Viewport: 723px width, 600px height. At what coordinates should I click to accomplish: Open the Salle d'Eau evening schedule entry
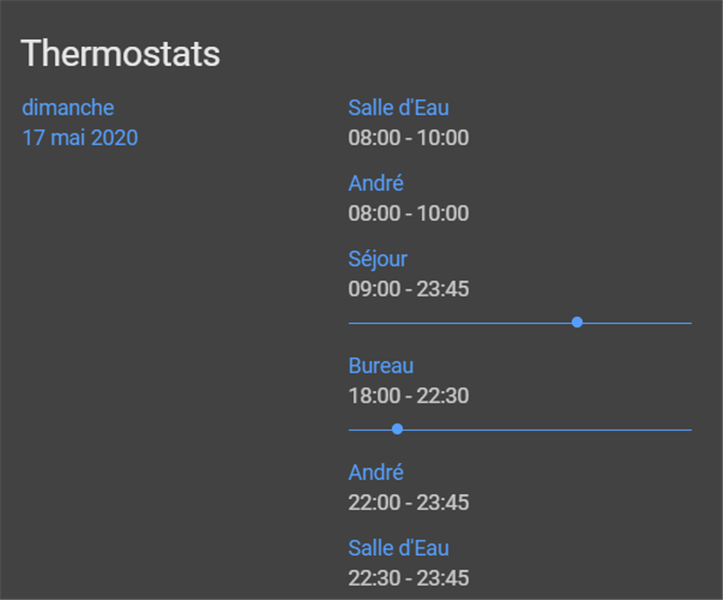(398, 548)
